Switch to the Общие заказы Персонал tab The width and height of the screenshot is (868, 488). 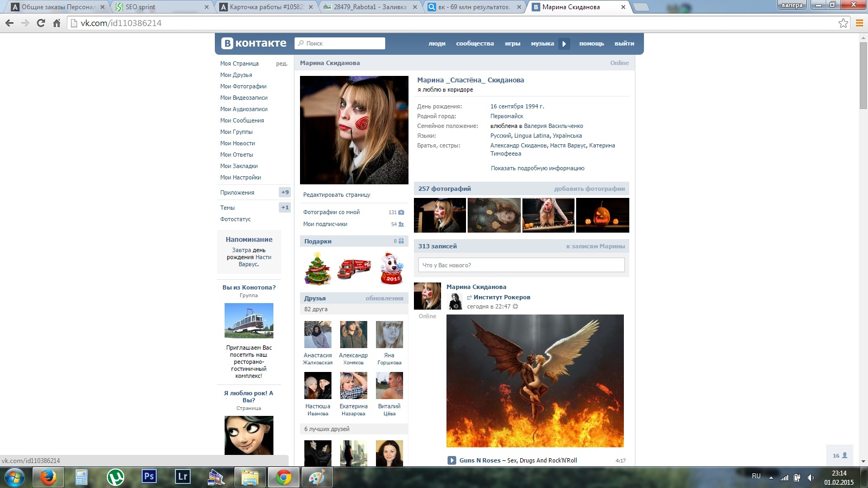pyautogui.click(x=58, y=7)
